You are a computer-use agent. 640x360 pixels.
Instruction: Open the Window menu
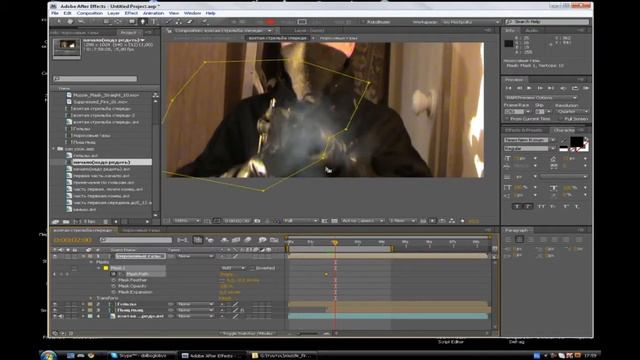(192, 13)
